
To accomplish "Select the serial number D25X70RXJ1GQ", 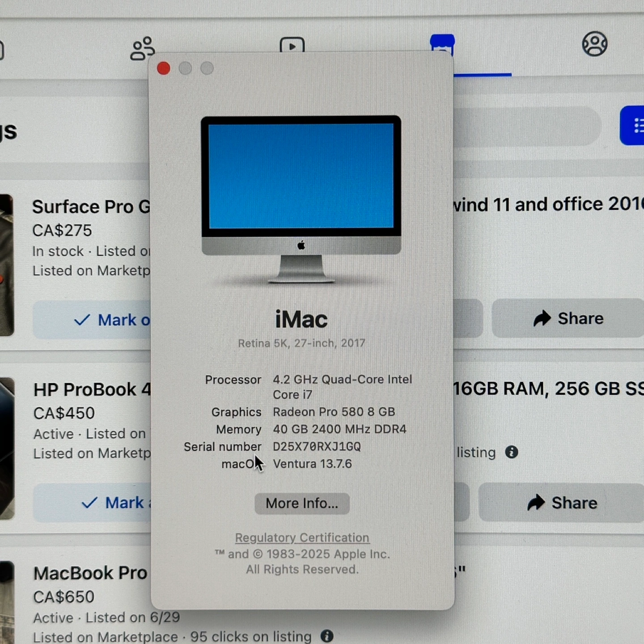I will (317, 446).
